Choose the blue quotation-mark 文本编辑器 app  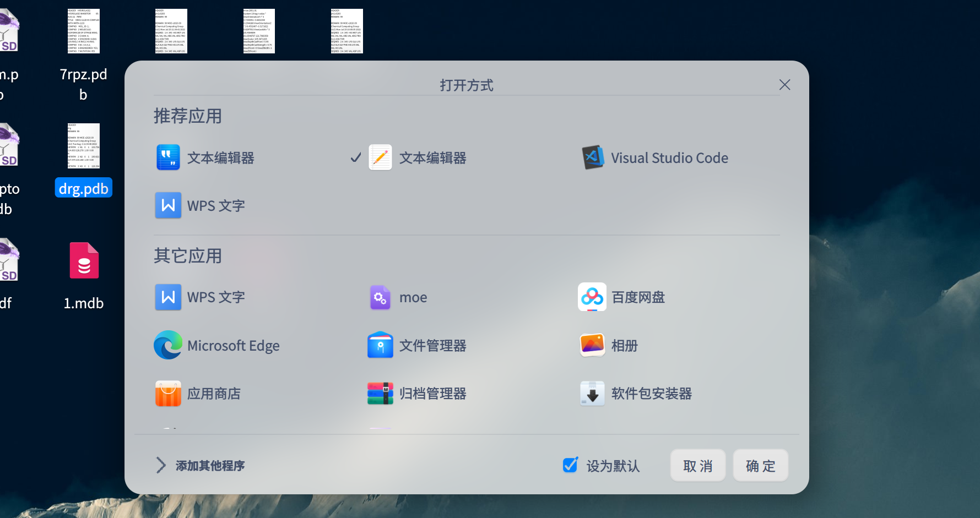(x=205, y=158)
